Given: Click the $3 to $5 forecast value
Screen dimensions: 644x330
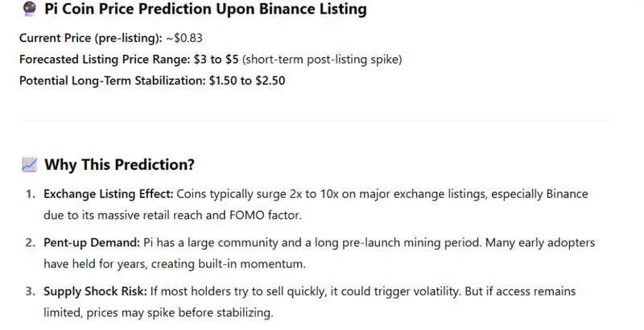Looking at the screenshot, I should click(x=216, y=60).
